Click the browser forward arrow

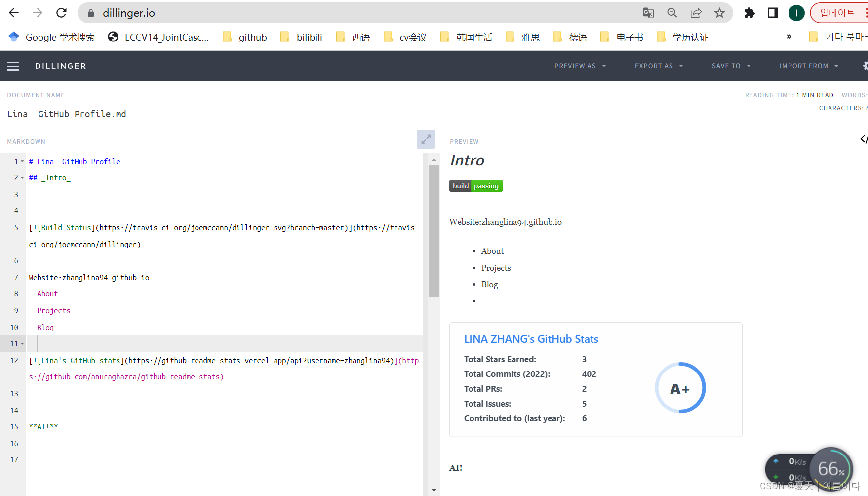(38, 13)
